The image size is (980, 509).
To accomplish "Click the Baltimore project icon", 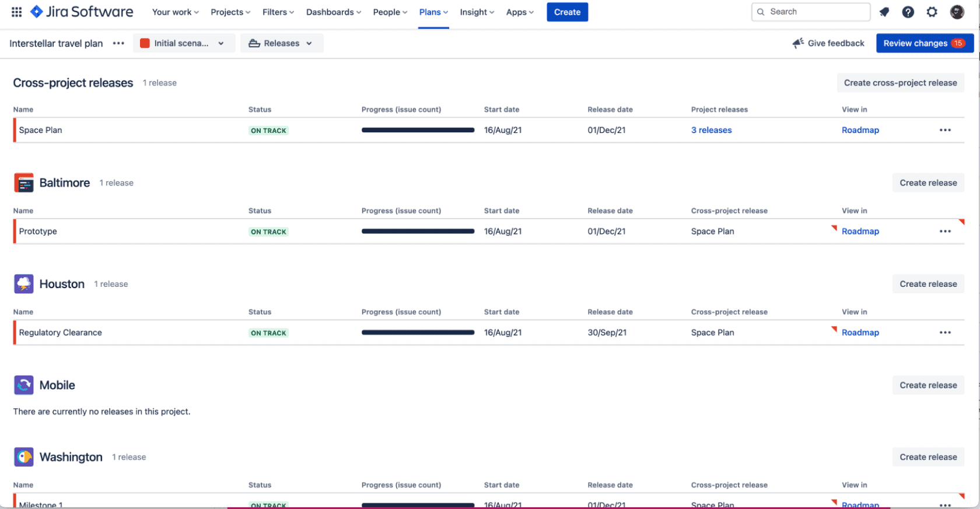I will [24, 183].
